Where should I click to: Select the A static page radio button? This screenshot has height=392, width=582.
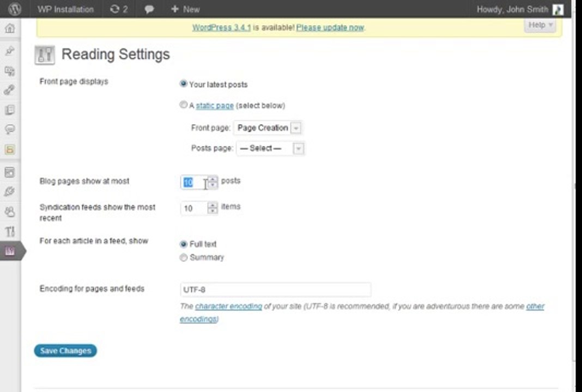pos(183,105)
